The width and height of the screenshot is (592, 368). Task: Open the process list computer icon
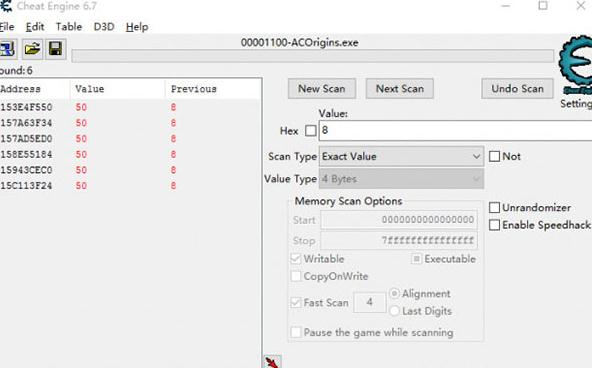[7, 49]
